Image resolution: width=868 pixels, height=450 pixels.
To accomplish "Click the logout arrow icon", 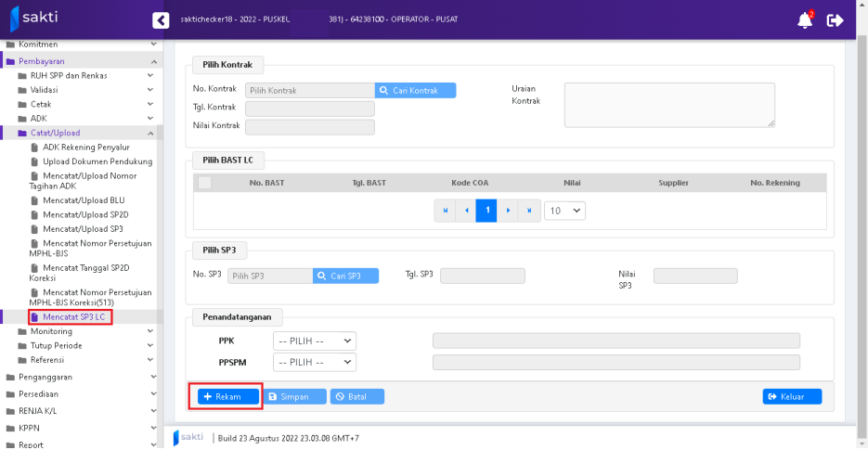I will coord(835,20).
